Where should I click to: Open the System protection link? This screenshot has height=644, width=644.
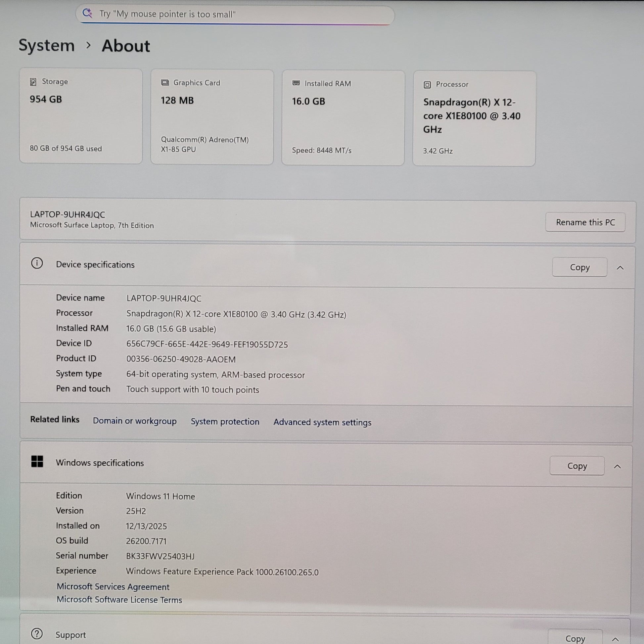tap(225, 421)
